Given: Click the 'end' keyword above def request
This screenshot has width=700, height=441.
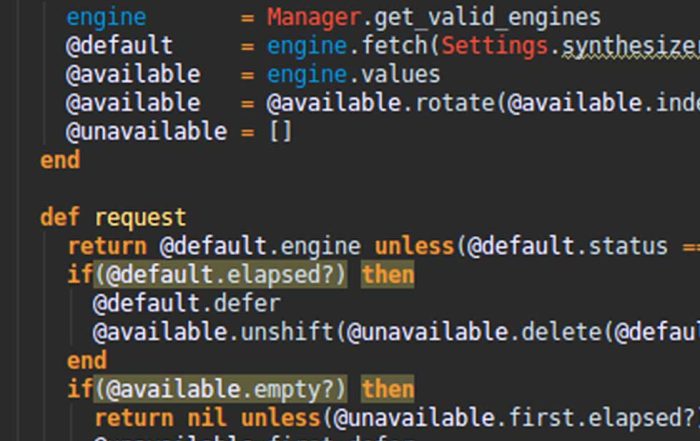Looking at the screenshot, I should click(x=60, y=160).
